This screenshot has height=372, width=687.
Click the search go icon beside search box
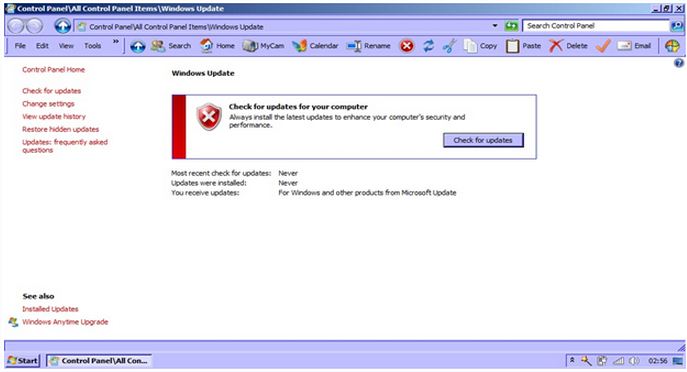(677, 26)
